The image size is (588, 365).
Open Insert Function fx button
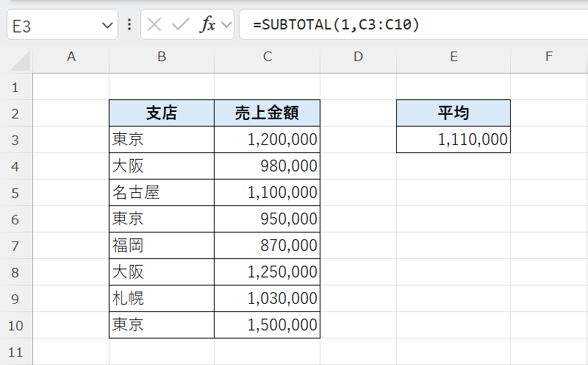point(208,25)
